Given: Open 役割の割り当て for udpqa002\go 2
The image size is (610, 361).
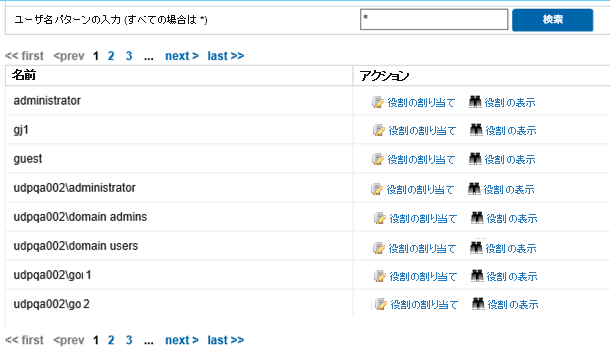Looking at the screenshot, I should point(424,305).
